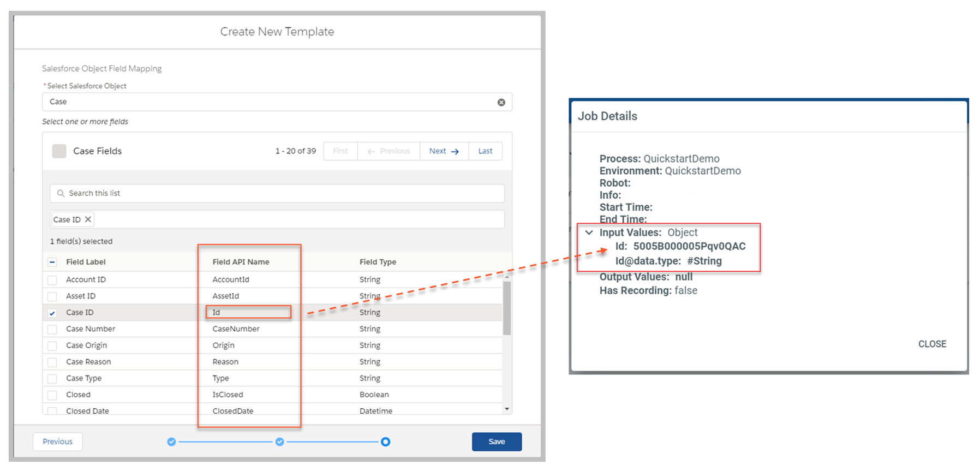Click the Case Fields header icon
Viewport: 980px width, 471px height.
[59, 151]
